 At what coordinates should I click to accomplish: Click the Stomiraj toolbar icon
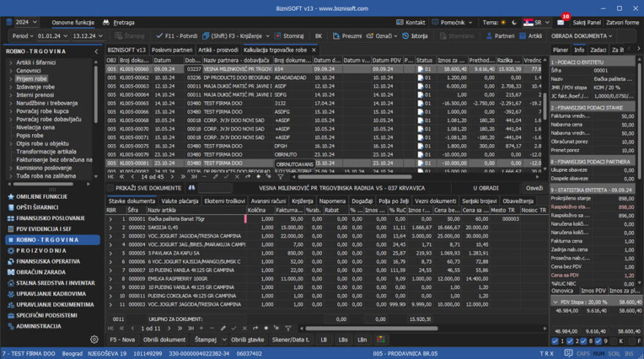[x=277, y=36]
